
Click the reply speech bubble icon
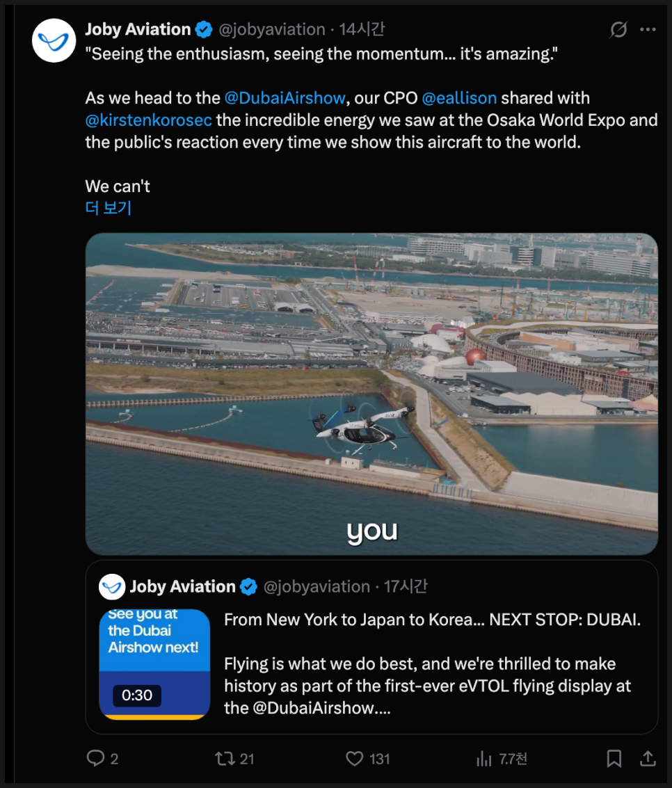click(x=95, y=758)
